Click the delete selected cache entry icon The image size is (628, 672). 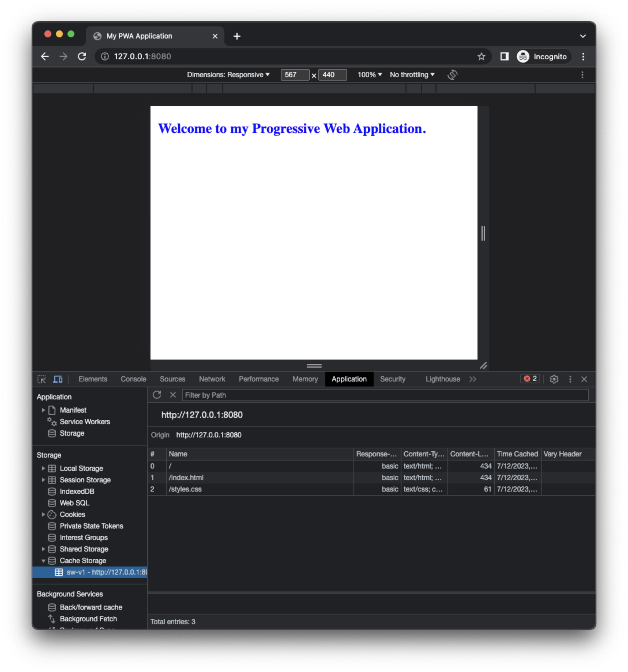[173, 395]
